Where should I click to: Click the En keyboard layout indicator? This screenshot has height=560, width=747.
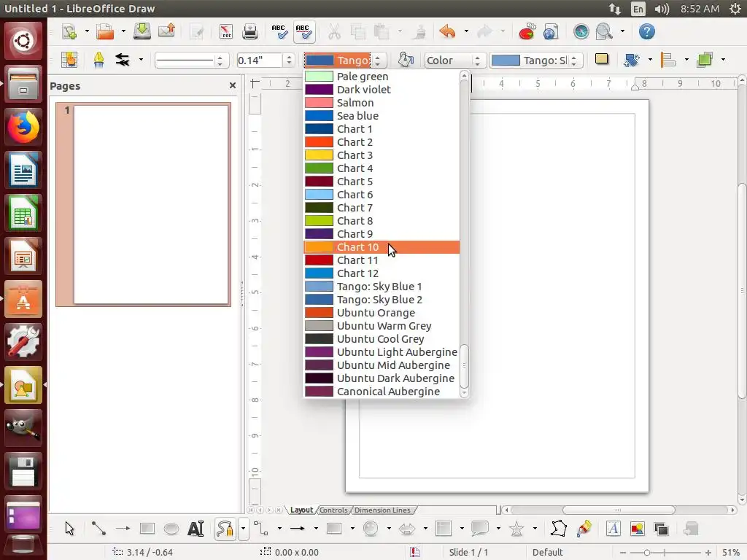[638, 9]
